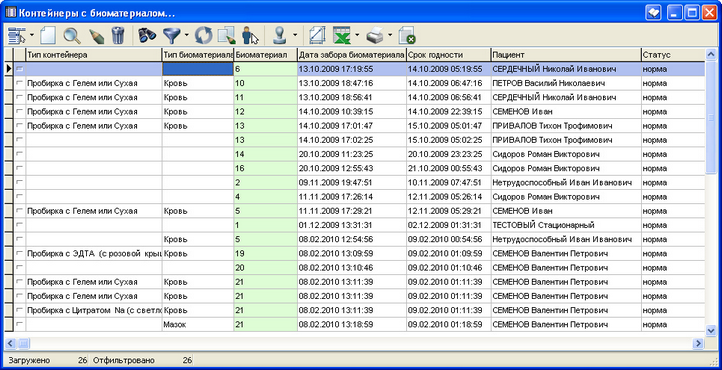This screenshot has width=722, height=370.
Task: Expand dropdown arrow beside printer icon
Action: tap(390, 35)
